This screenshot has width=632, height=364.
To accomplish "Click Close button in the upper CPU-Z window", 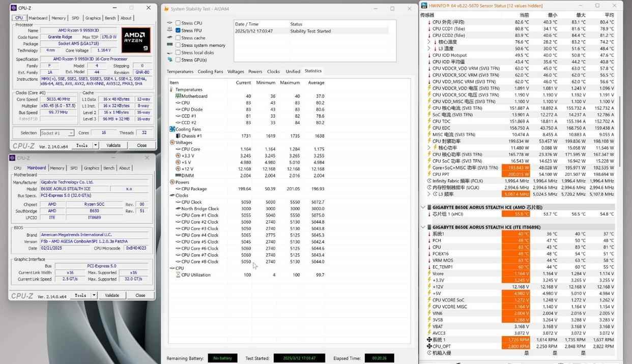I will pyautogui.click(x=142, y=145).
